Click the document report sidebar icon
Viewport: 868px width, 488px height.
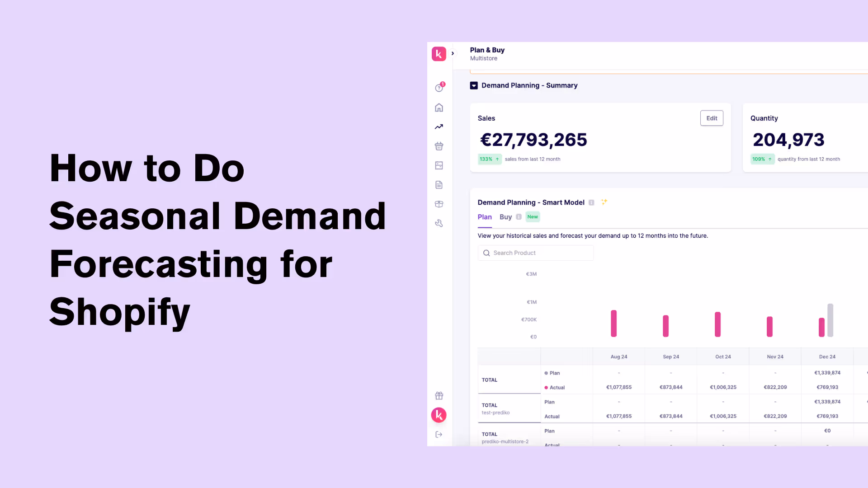(x=439, y=185)
